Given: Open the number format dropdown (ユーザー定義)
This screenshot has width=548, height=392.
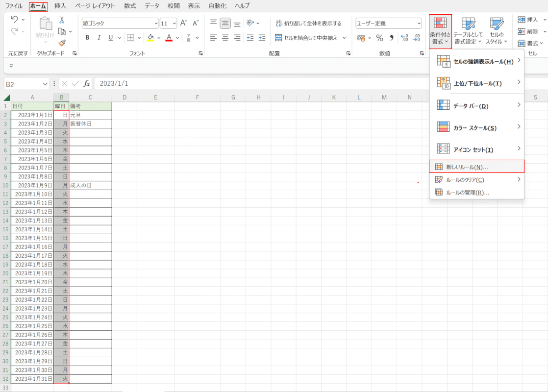Looking at the screenshot, I should coord(388,23).
